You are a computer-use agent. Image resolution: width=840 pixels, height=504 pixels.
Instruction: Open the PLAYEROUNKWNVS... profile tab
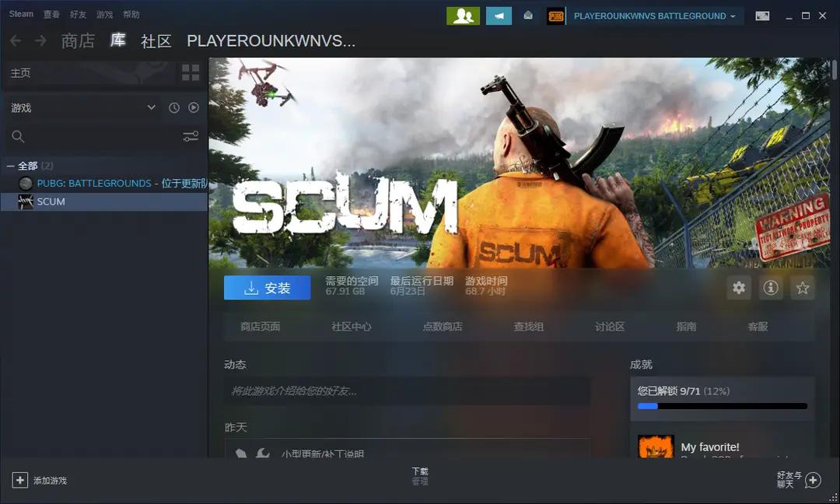271,41
